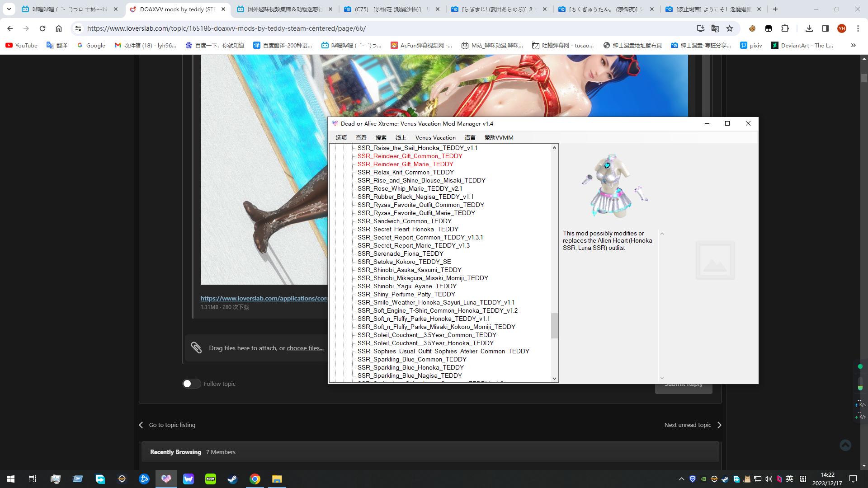Image resolution: width=868 pixels, height=488 pixels.
Task: Select SSR_Sandwich_Common_TEDDY
Action: pos(404,221)
